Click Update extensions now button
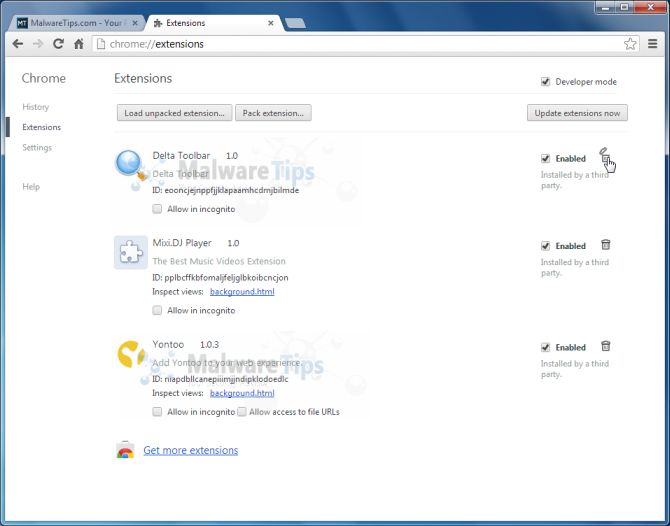This screenshot has width=670, height=526. tap(577, 113)
